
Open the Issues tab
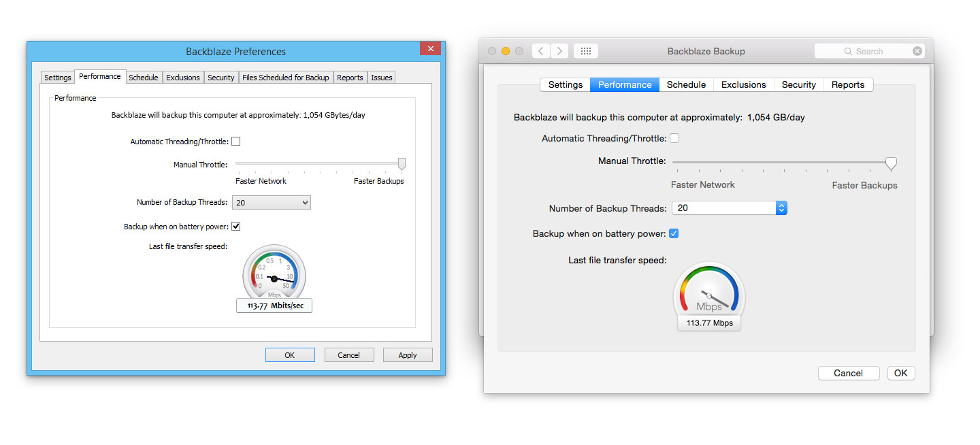click(x=382, y=78)
